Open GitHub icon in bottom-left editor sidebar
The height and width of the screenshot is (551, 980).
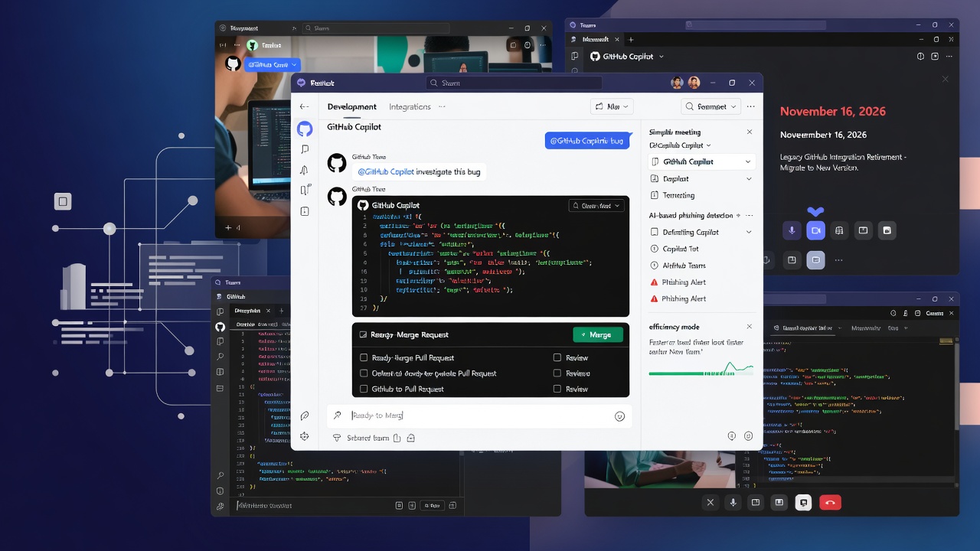click(220, 327)
